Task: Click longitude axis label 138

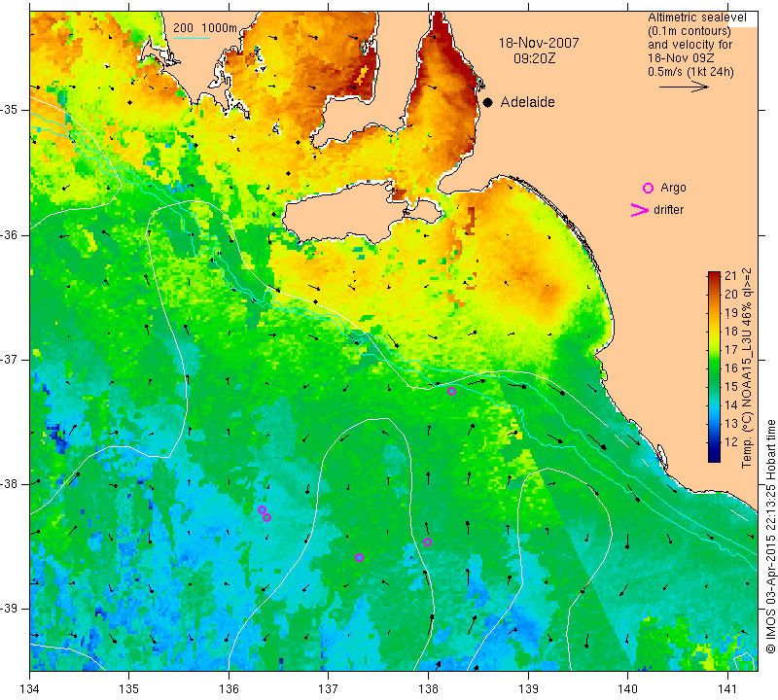Action: point(428,689)
